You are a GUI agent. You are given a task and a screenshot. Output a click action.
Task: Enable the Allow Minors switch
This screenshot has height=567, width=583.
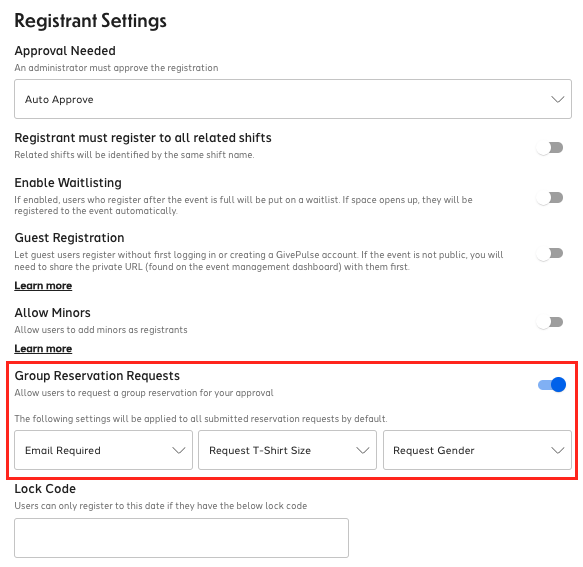tap(550, 322)
